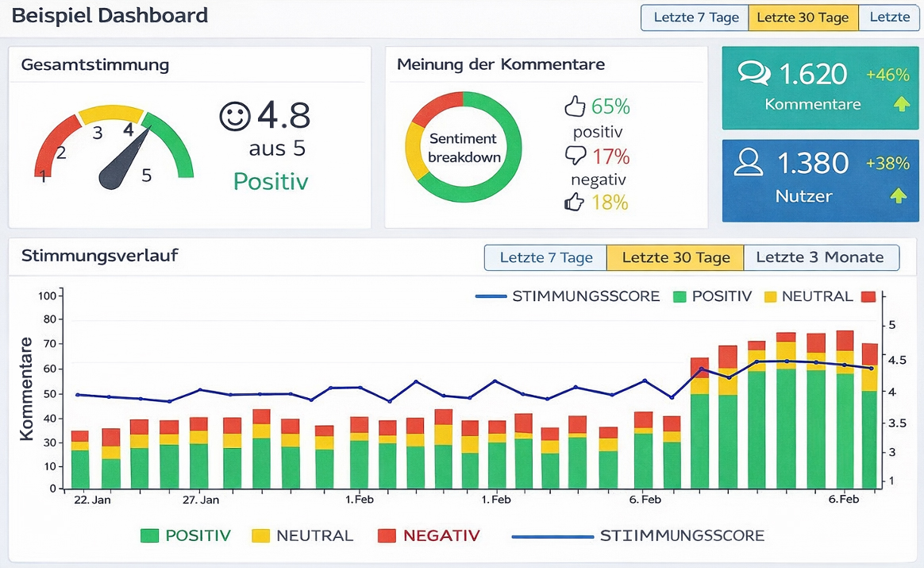The image size is (924, 568).
Task: Click the green up arrow in Kommentare card
Action: pyautogui.click(x=901, y=104)
